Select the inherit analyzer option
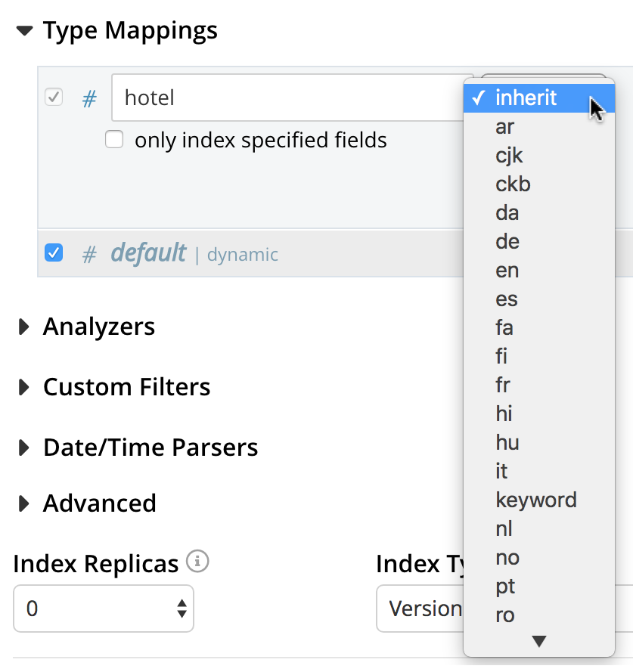 click(x=526, y=98)
